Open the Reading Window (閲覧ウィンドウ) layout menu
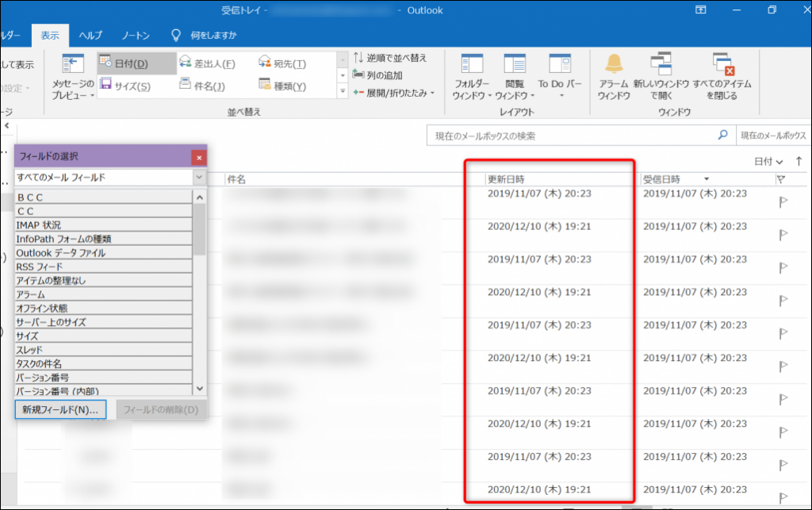The height and width of the screenshot is (510, 812). [515, 77]
